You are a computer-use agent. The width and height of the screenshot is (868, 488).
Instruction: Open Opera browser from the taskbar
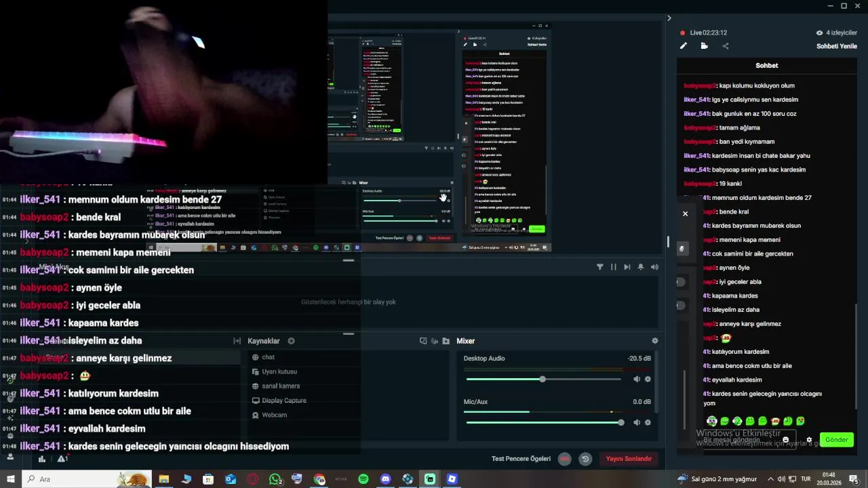tap(253, 479)
